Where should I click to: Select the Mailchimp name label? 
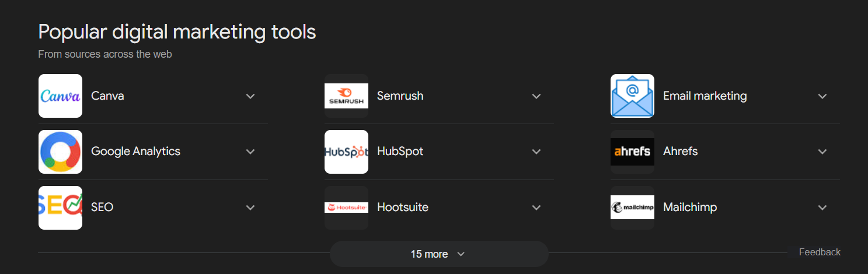690,207
